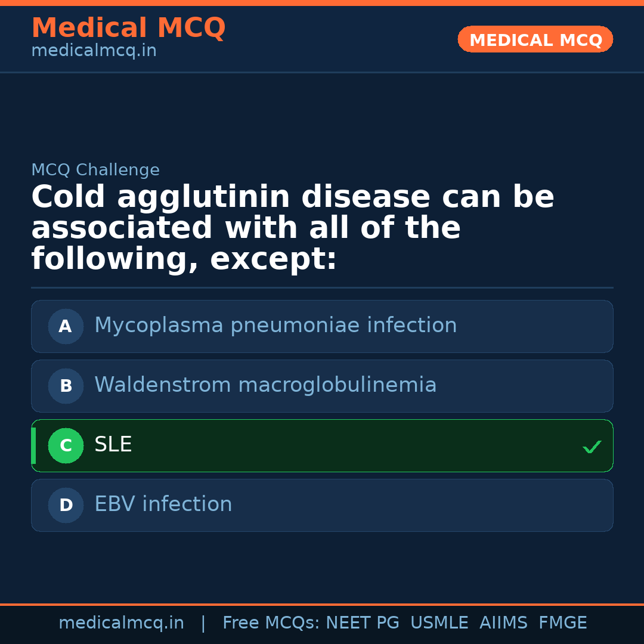Click the letter B option circle
Image resolution: width=644 pixels, height=644 pixels.
[66, 386]
